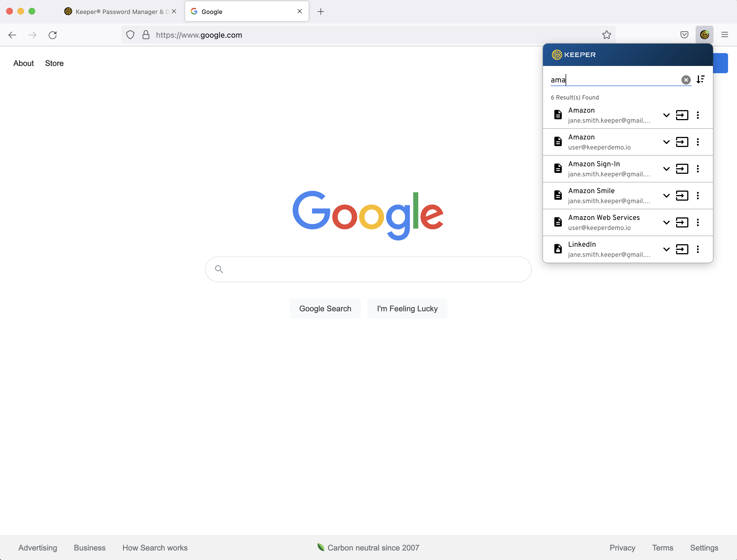737x560 pixels.
Task: Reload the current page
Action: pyautogui.click(x=53, y=35)
